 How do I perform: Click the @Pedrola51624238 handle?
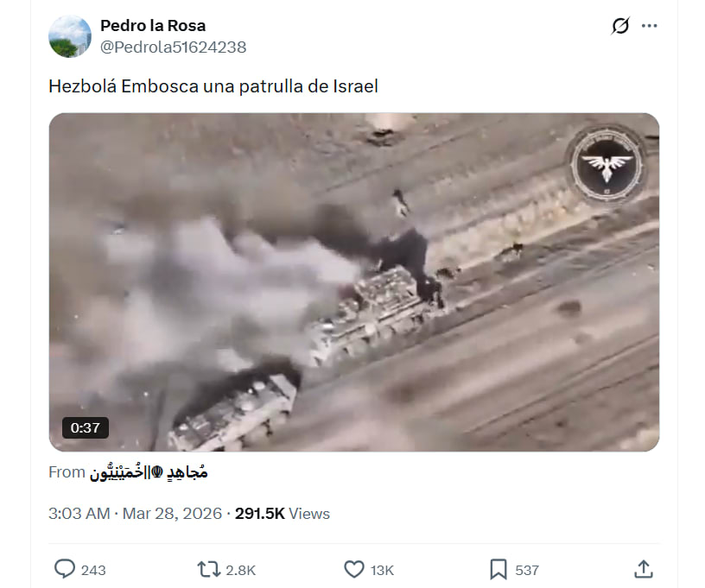coord(173,47)
